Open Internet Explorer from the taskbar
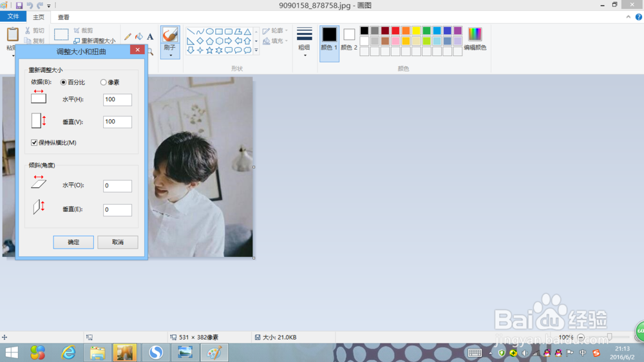644x362 pixels. [69, 352]
